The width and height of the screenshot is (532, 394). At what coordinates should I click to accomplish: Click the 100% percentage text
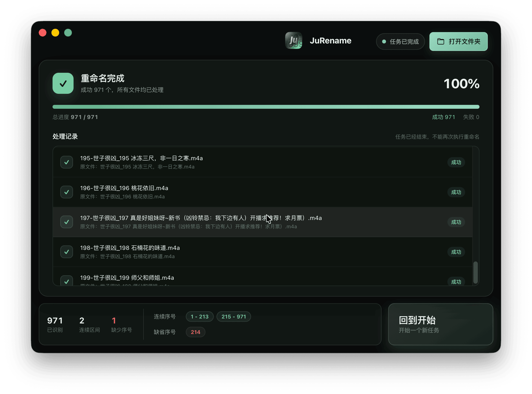pos(461,84)
